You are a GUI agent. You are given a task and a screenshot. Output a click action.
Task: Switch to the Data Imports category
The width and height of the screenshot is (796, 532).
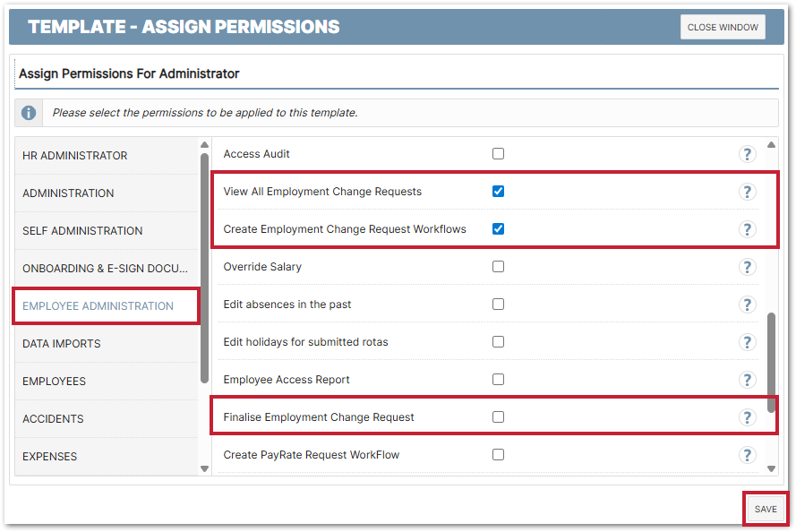pos(62,344)
